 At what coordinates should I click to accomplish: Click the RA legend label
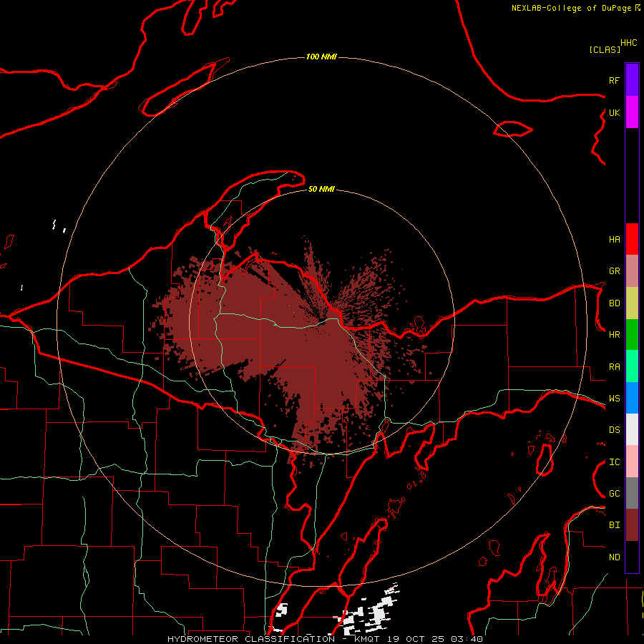click(614, 367)
